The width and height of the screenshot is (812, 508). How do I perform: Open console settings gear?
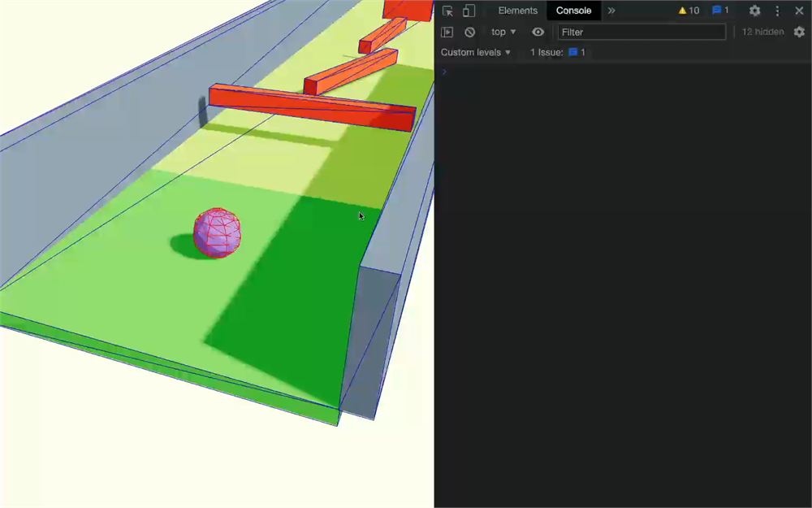click(x=799, y=32)
